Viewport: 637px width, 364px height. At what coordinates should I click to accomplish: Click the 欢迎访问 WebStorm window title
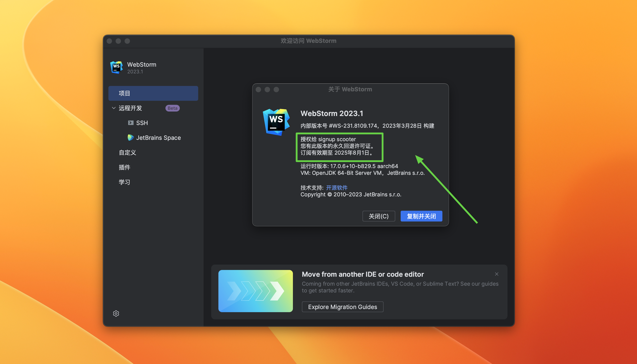coord(308,41)
